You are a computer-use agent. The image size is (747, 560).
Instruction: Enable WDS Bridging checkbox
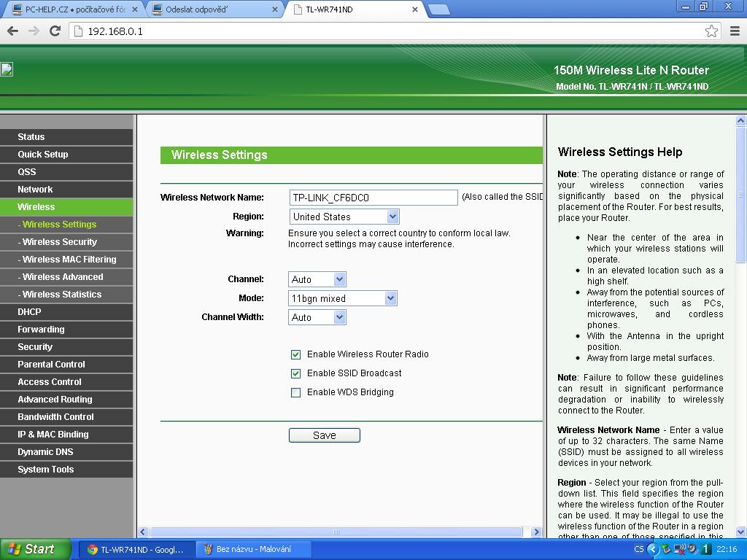click(x=295, y=392)
